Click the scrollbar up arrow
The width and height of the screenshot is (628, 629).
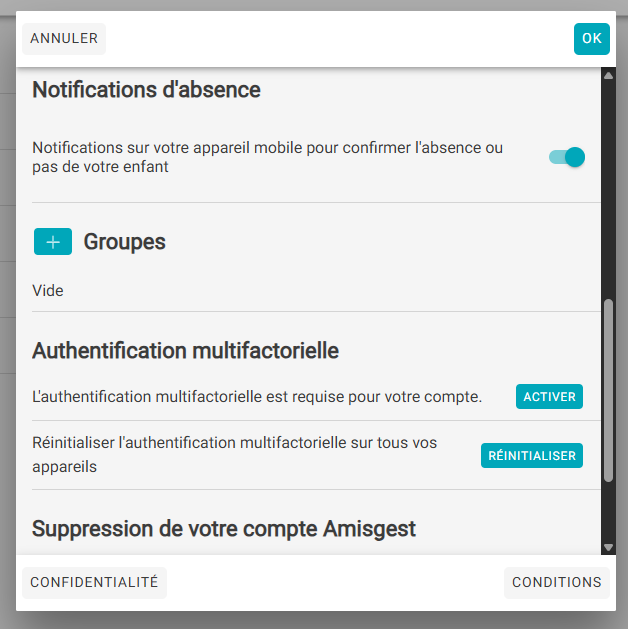[x=608, y=76]
